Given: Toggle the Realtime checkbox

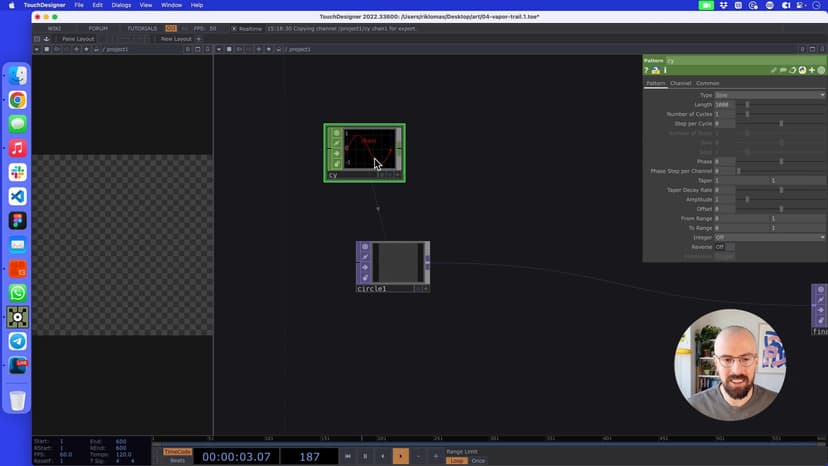Looking at the screenshot, I should pyautogui.click(x=234, y=28).
